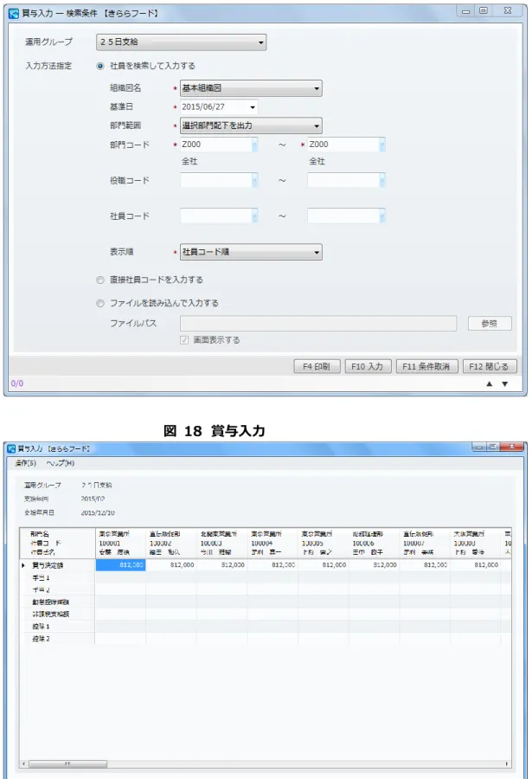Open the 基準日 date picker dropdown
Viewport: 532px width, 779px height.
click(x=253, y=106)
